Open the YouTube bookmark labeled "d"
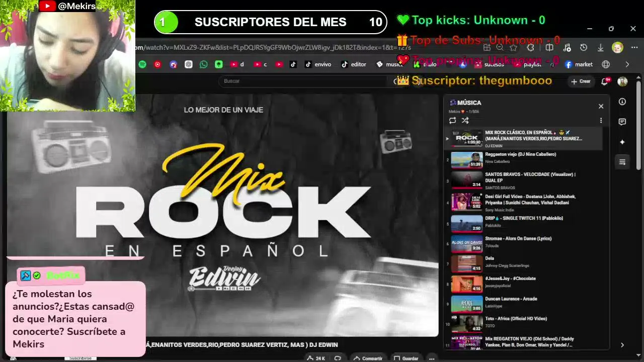Screen dimensions: 644x362 click(237, 64)
